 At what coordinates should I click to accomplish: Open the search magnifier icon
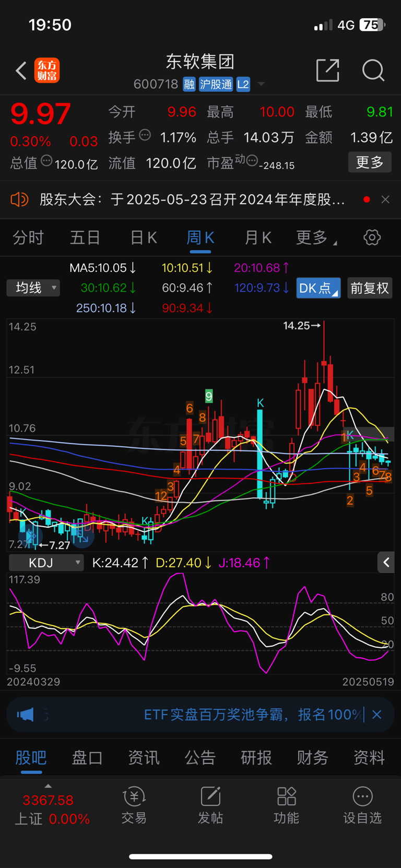tap(373, 70)
